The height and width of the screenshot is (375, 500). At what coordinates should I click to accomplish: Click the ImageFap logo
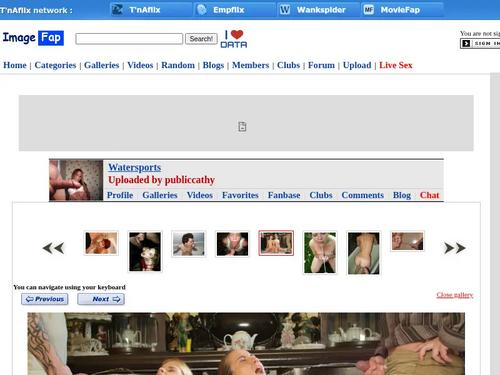pos(33,38)
